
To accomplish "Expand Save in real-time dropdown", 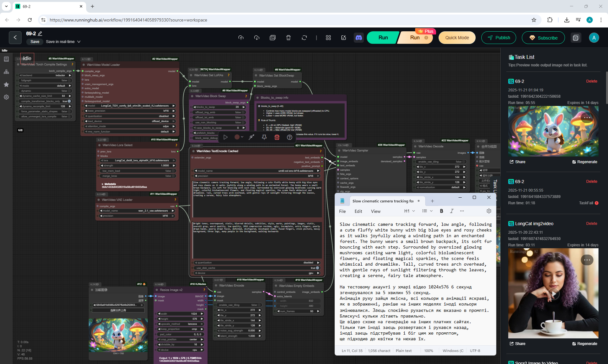I will tap(79, 42).
